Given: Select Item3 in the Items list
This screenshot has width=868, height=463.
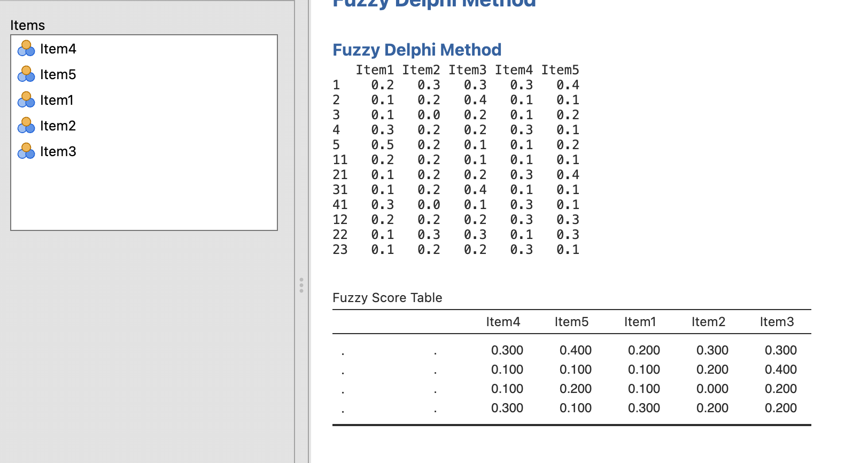Looking at the screenshot, I should tap(58, 151).
